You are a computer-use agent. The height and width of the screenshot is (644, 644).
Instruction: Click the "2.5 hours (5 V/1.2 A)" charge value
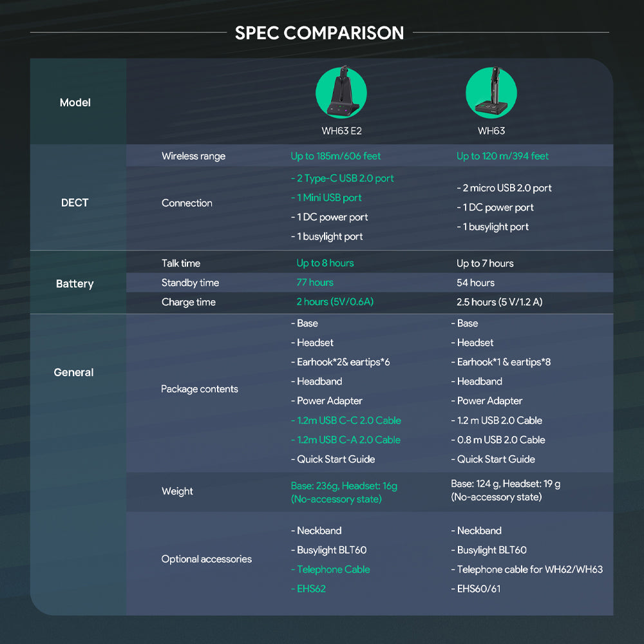click(x=499, y=302)
